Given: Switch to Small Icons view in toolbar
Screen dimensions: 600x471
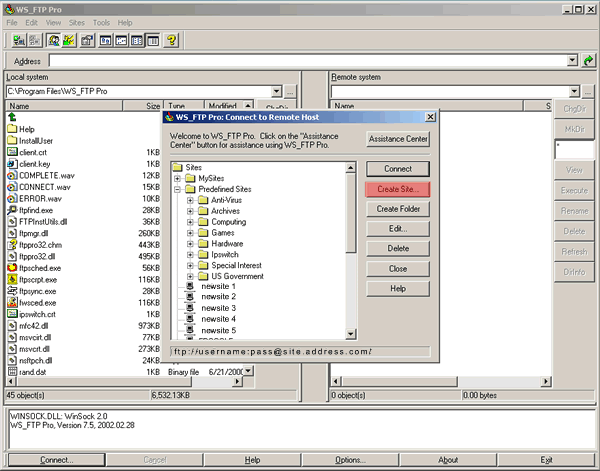Looking at the screenshot, I should point(121,40).
